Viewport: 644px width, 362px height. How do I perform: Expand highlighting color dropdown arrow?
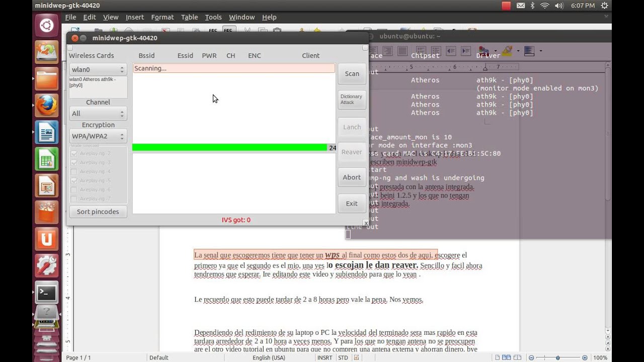[518, 51]
